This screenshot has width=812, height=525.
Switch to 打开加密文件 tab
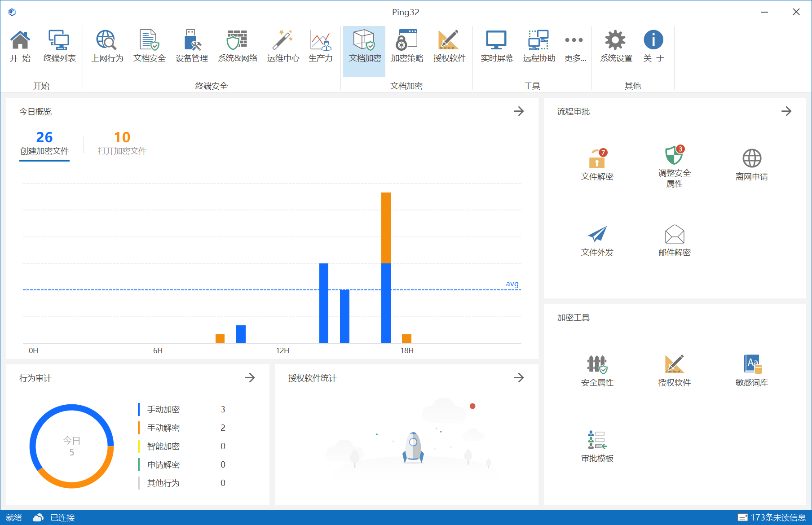pos(122,143)
